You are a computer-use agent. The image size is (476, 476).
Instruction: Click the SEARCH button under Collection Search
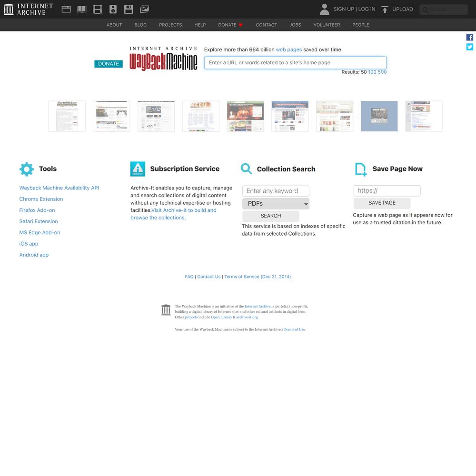click(271, 216)
